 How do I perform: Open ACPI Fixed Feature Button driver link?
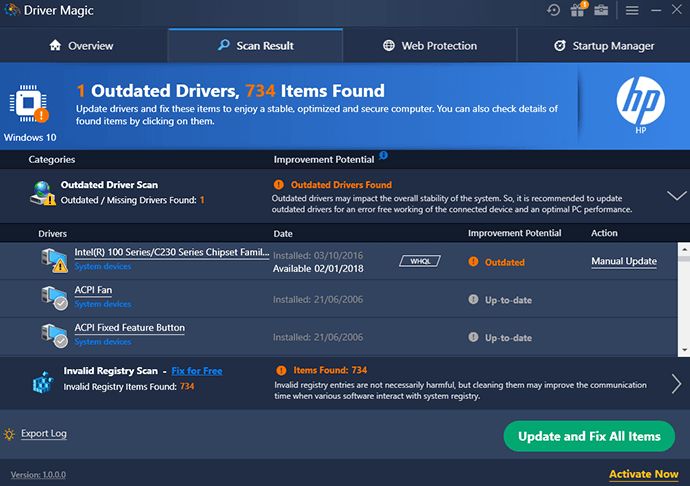tap(129, 328)
